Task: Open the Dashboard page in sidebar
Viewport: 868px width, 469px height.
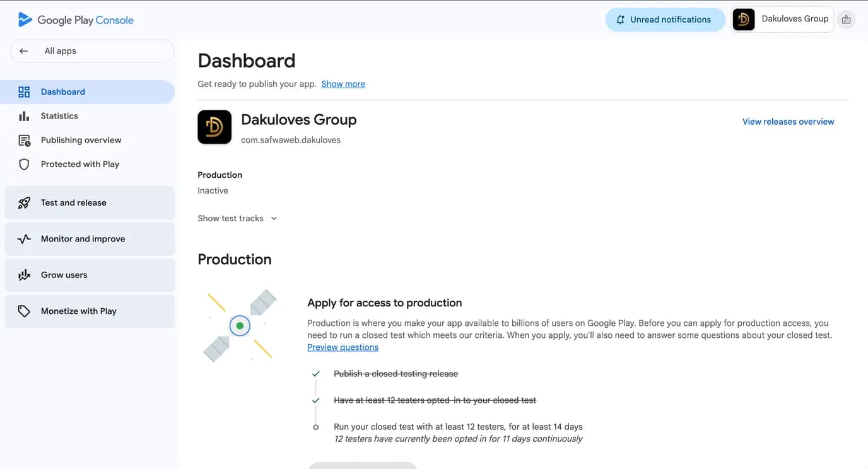Action: coord(88,92)
